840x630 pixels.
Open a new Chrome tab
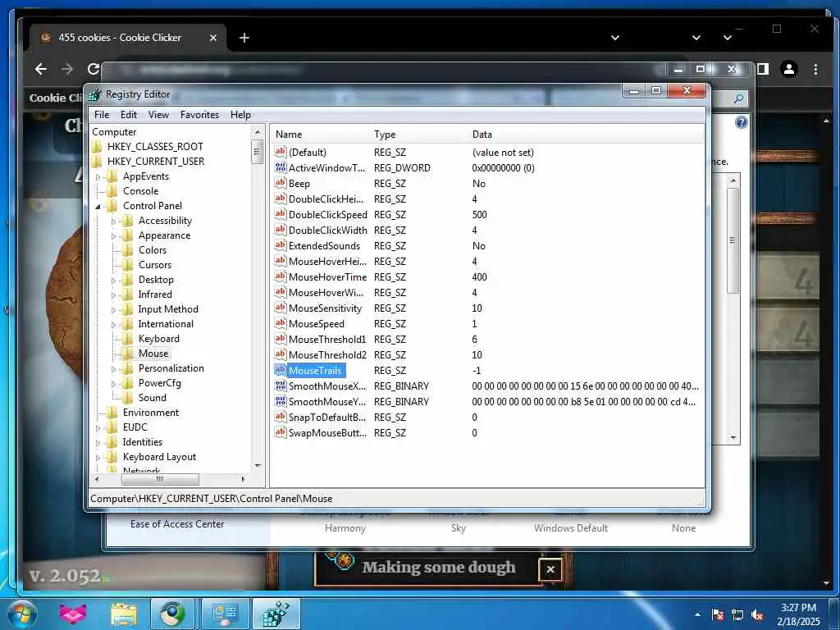click(x=244, y=38)
